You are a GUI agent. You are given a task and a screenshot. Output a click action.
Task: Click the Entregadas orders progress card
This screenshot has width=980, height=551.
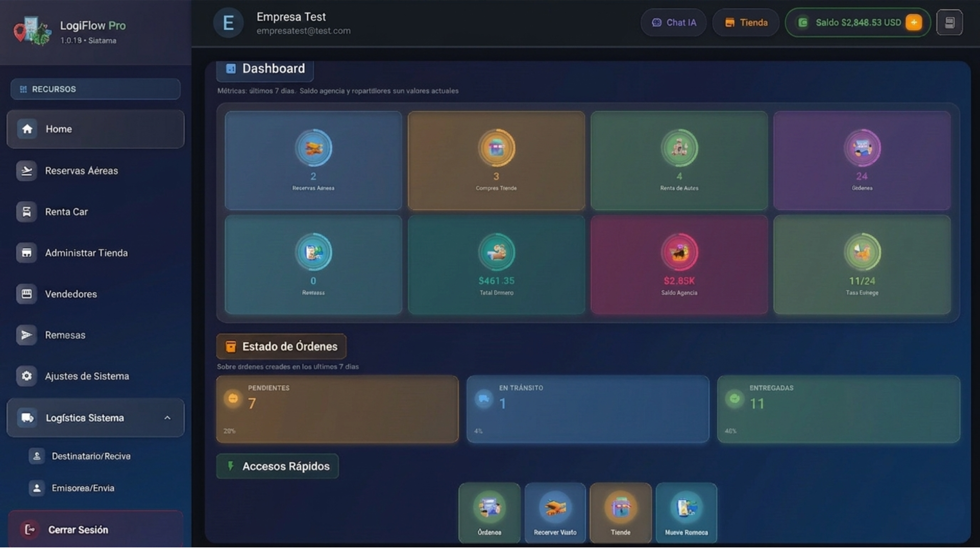coord(838,409)
